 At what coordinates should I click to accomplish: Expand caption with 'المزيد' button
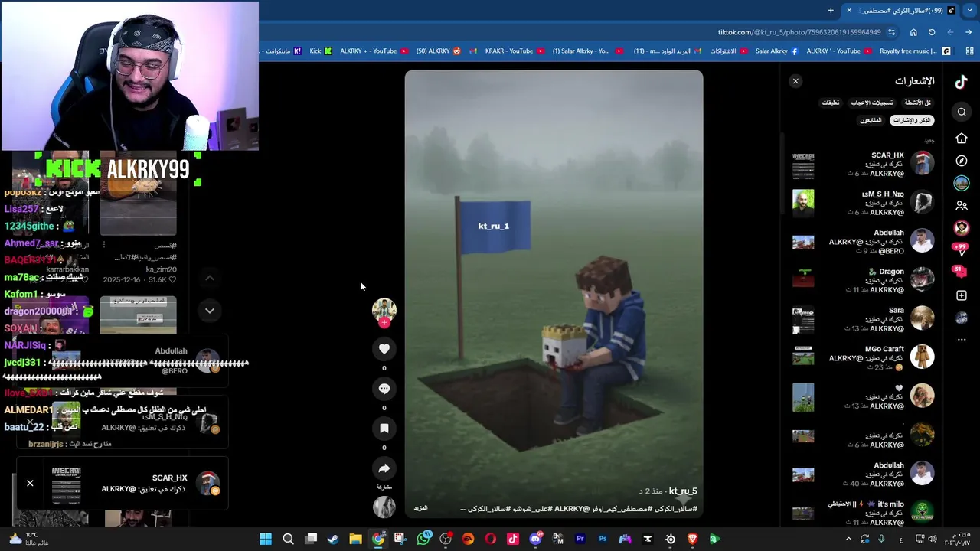click(x=420, y=508)
